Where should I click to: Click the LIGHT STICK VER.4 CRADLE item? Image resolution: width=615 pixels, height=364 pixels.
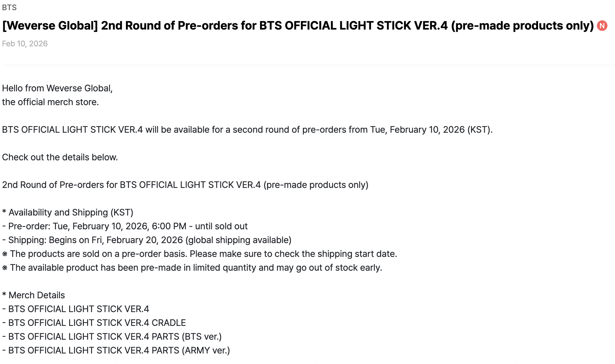94,323
